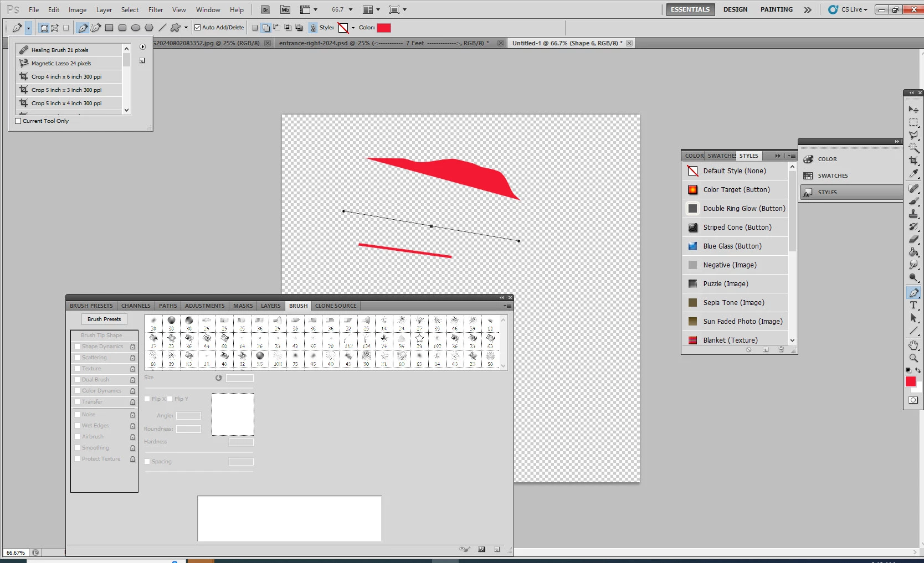Screen dimensions: 924x563
Task: Open the entrance-right-2024.psd document tab
Action: (384, 43)
